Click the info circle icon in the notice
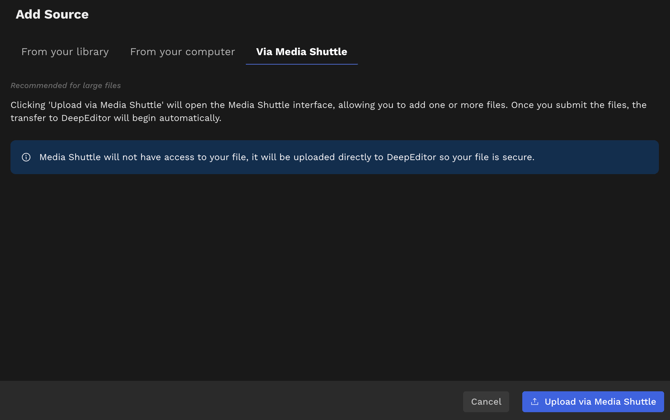This screenshot has width=670, height=420. pyautogui.click(x=26, y=157)
